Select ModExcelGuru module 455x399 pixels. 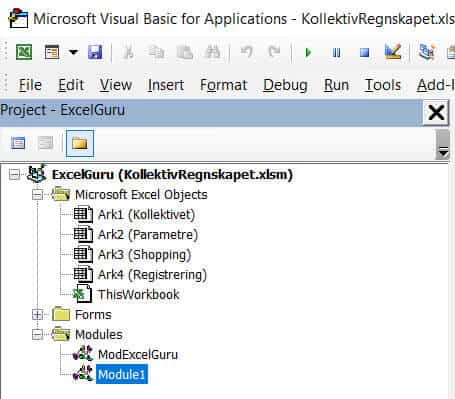138,355
